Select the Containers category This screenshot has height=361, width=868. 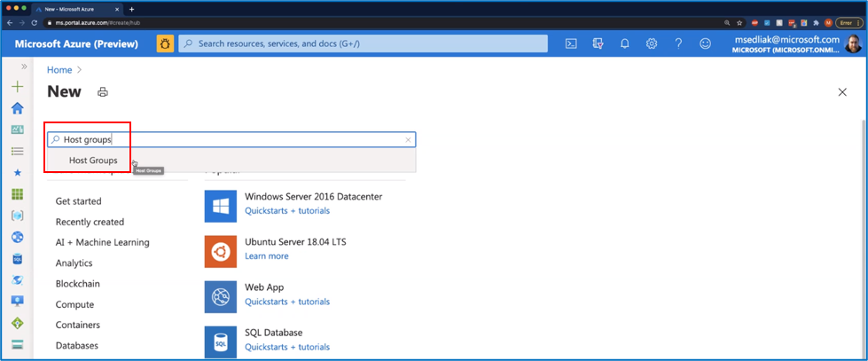coord(78,325)
